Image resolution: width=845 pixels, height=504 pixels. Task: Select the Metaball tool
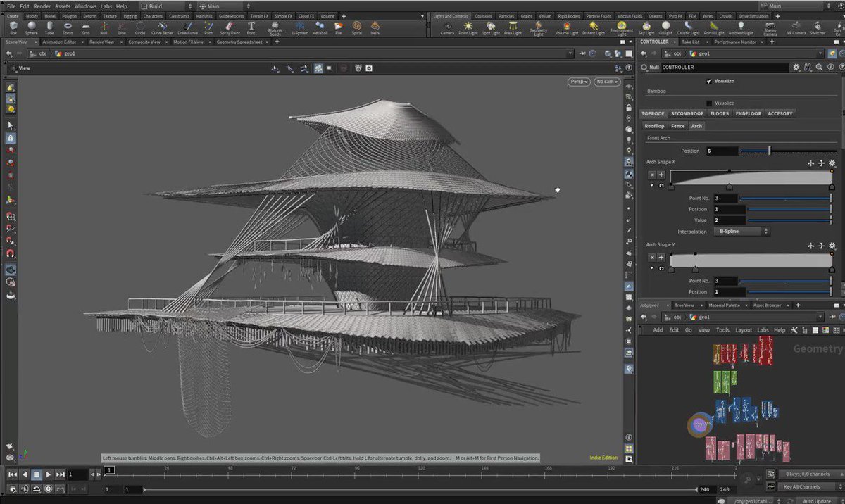click(320, 28)
